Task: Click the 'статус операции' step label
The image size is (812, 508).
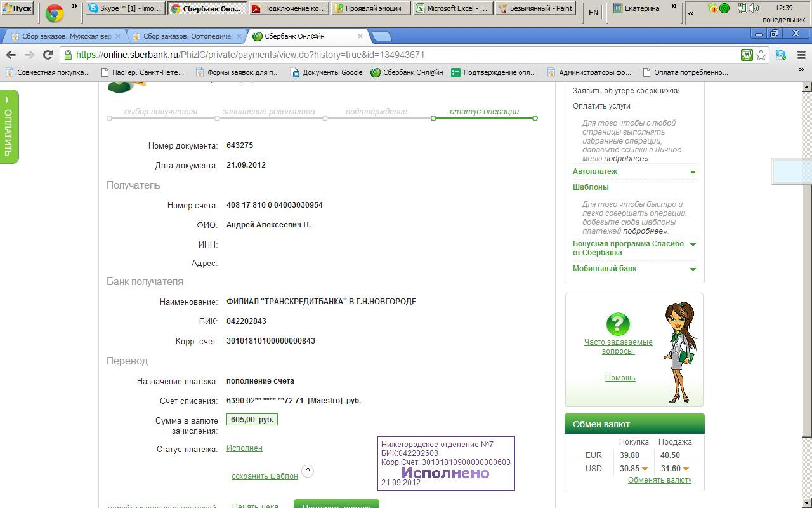Action: click(x=484, y=112)
